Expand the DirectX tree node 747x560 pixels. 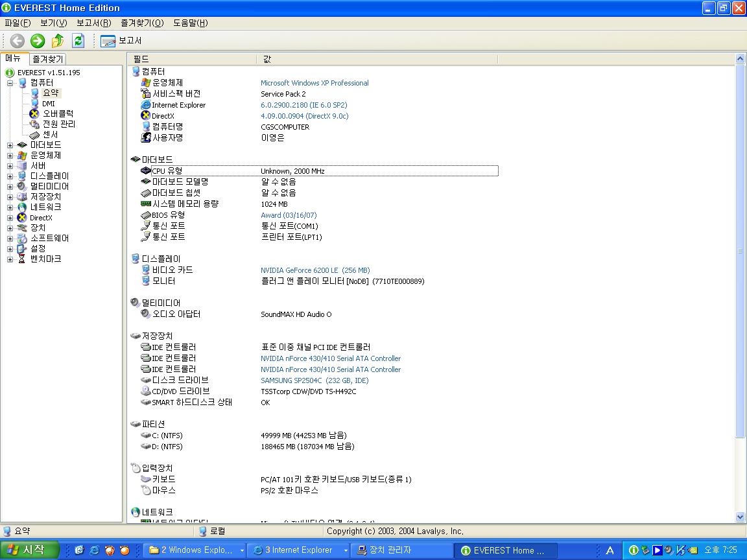coord(10,218)
